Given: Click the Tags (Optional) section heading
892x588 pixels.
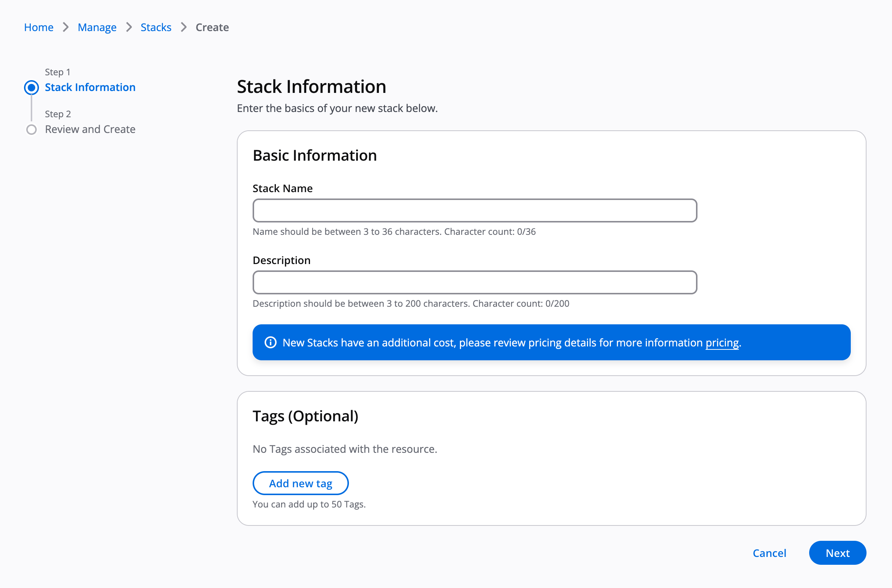Looking at the screenshot, I should point(305,416).
